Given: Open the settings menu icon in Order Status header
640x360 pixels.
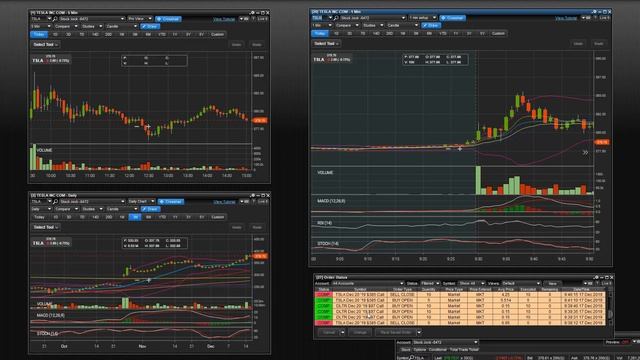Looking at the screenshot, I should pos(587,283).
